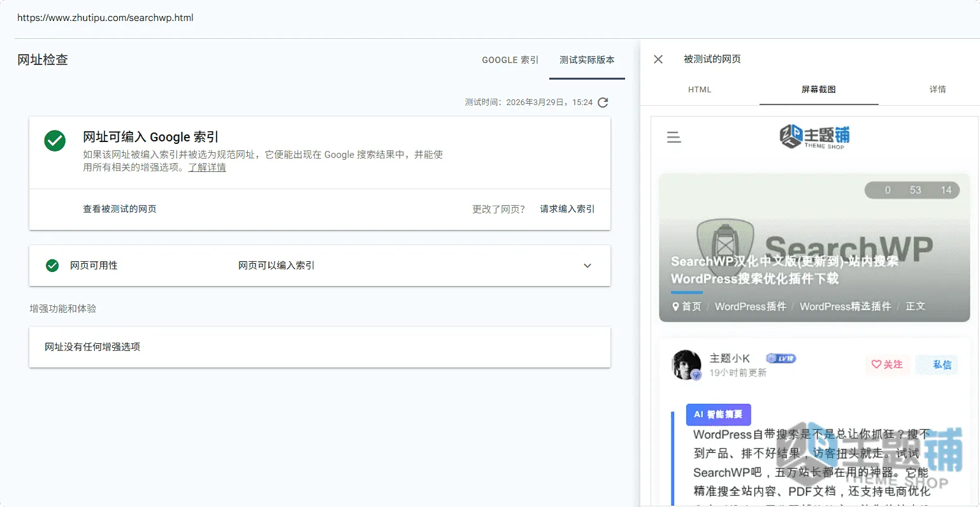Click 查看被测试的网页 button
The height and width of the screenshot is (507, 980).
[120, 209]
